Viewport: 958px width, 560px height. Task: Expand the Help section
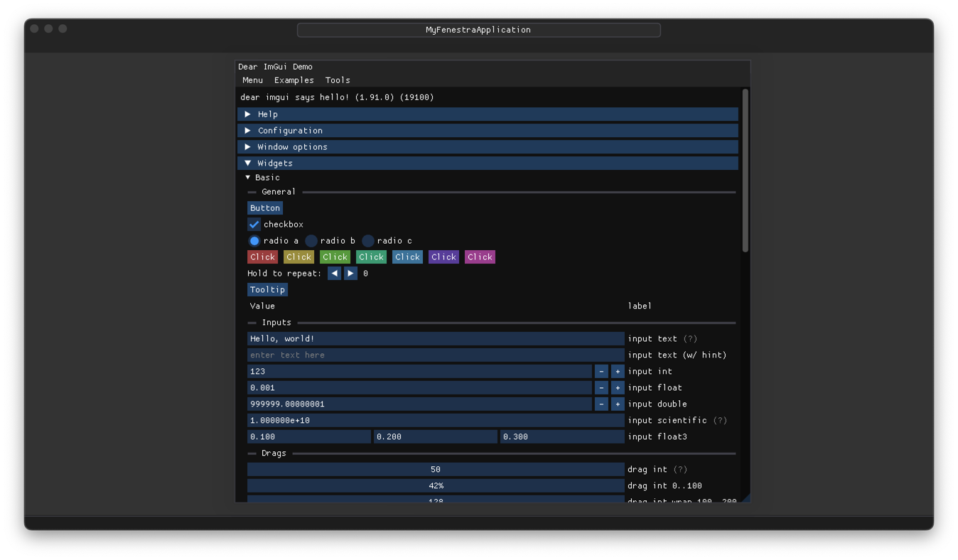point(488,114)
